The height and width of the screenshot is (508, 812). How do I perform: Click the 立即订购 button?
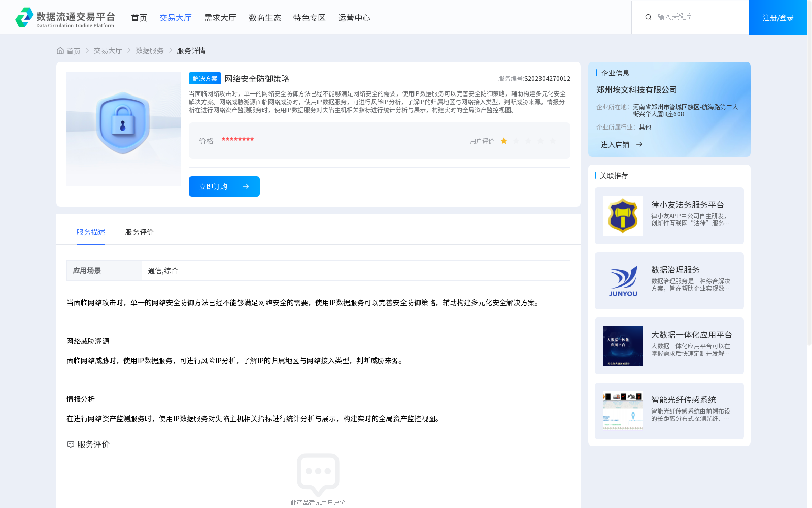(224, 186)
